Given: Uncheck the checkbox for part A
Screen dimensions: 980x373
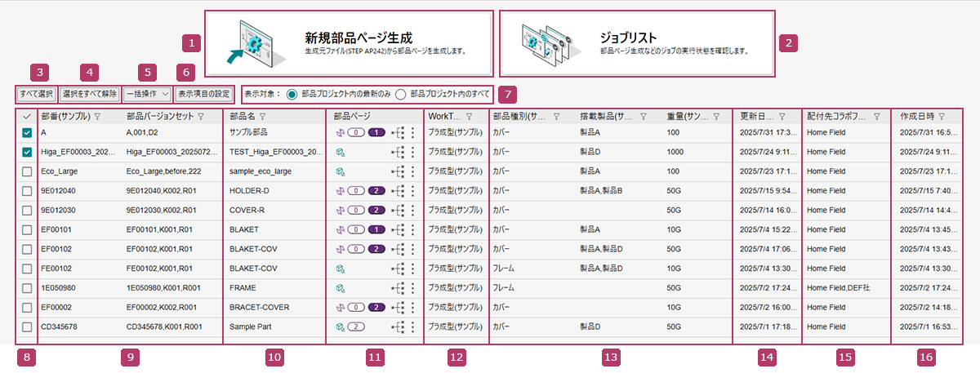Looking at the screenshot, I should click(27, 132).
